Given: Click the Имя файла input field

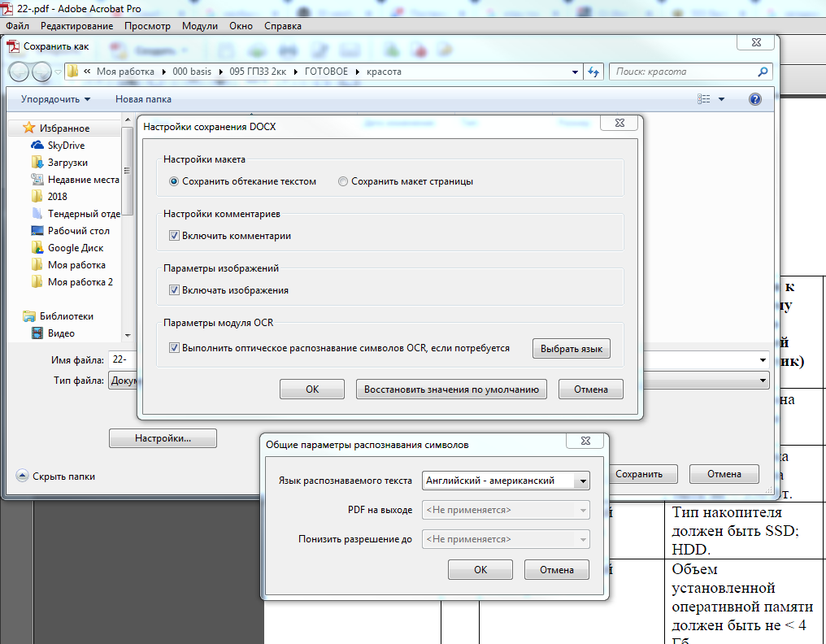Looking at the screenshot, I should coord(123,359).
